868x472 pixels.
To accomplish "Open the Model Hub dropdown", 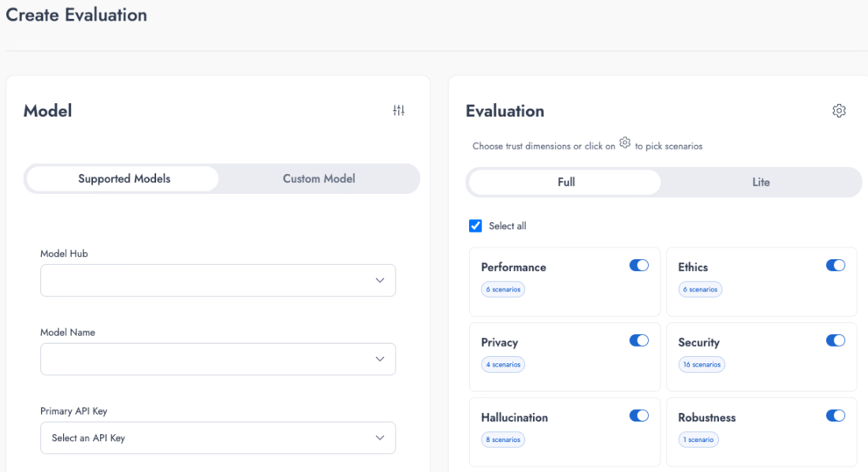I will 218,281.
